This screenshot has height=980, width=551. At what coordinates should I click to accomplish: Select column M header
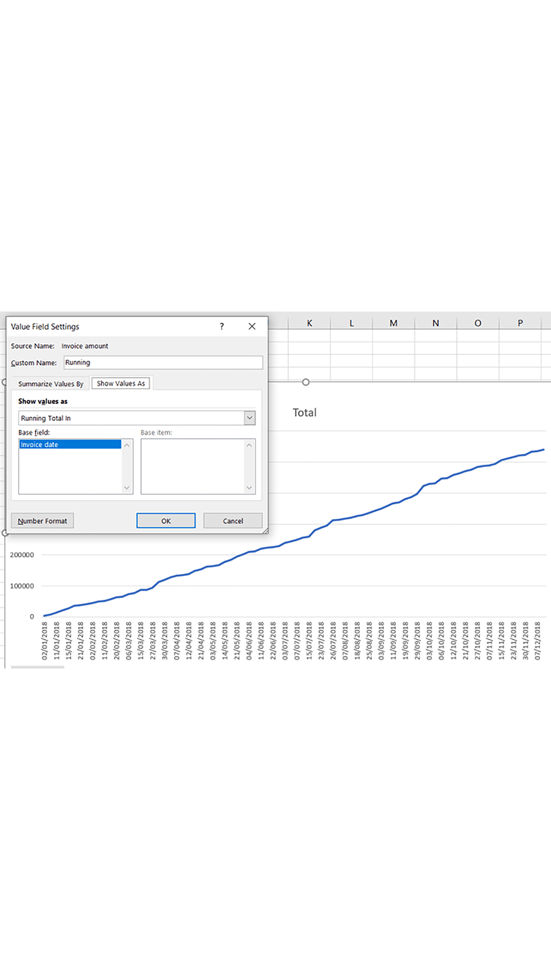[393, 323]
